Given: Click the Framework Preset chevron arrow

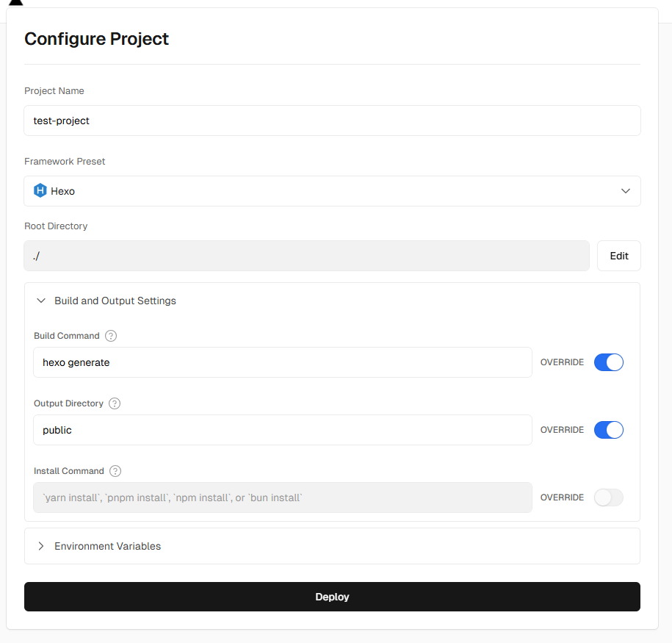Looking at the screenshot, I should (x=626, y=191).
